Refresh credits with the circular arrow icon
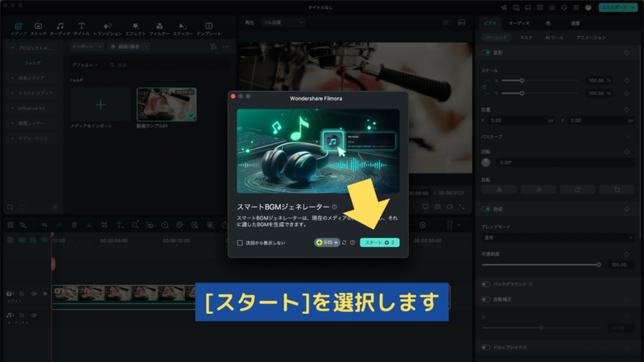 (345, 243)
